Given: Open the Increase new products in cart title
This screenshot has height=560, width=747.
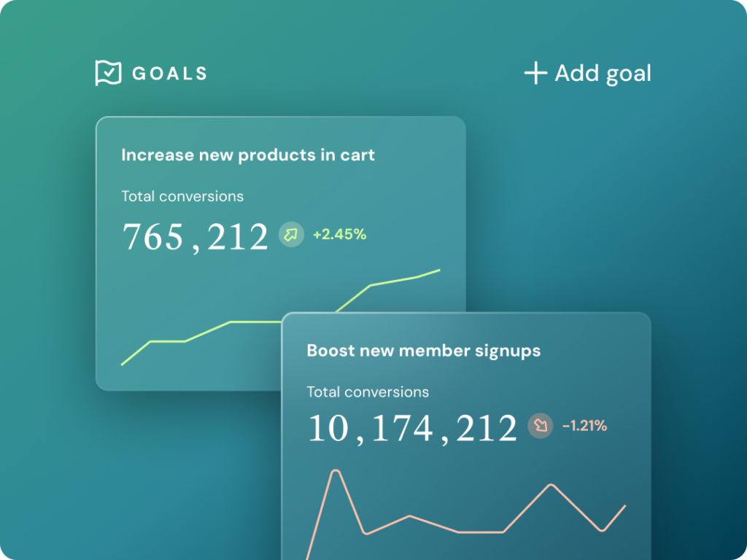Looking at the screenshot, I should (x=248, y=155).
